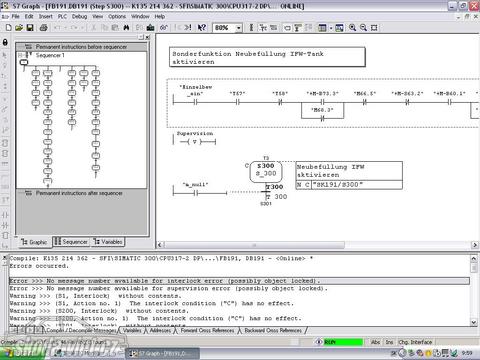Select Permanent instructions before sequencer
The width and height of the screenshot is (480, 360).
(81, 47)
